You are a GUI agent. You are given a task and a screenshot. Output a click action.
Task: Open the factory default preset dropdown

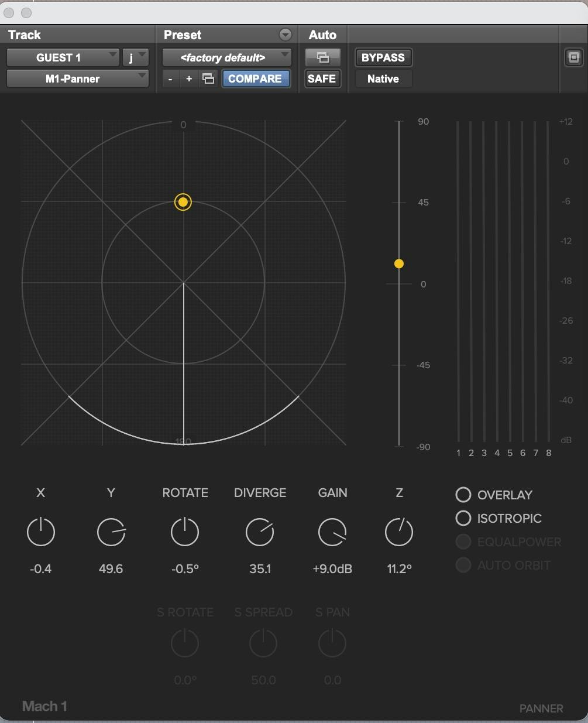click(x=226, y=57)
